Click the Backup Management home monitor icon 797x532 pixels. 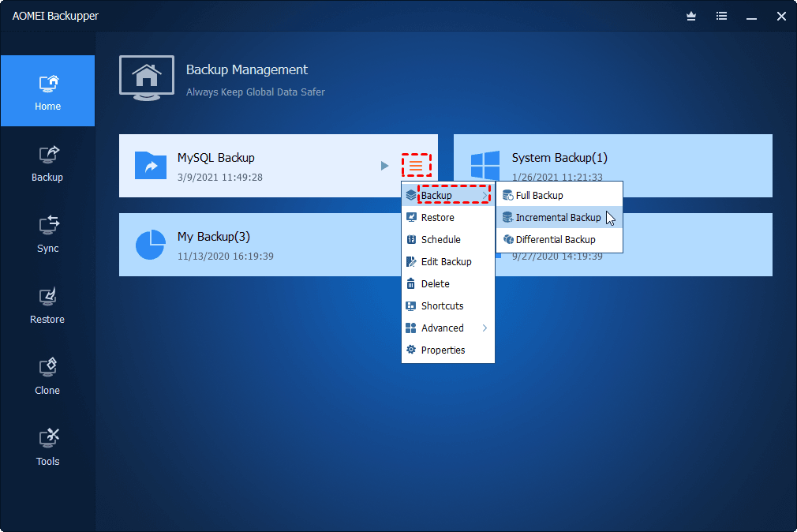click(147, 78)
